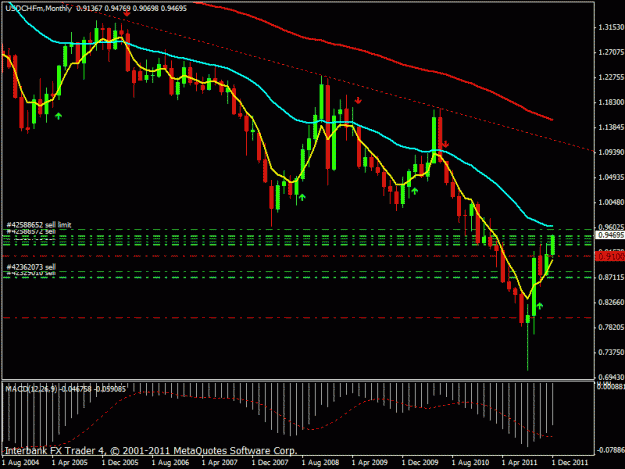Click price scale value 0.78205
Screen dimensions: 625x469
(x=611, y=327)
